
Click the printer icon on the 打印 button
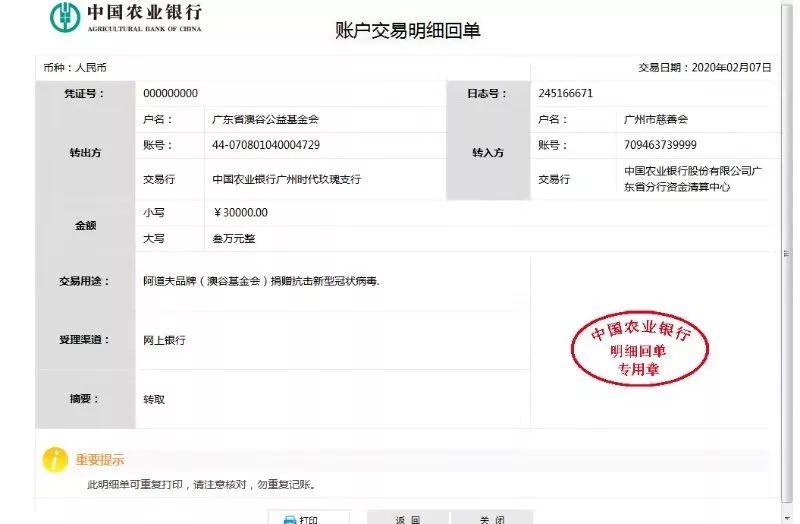(x=290, y=520)
